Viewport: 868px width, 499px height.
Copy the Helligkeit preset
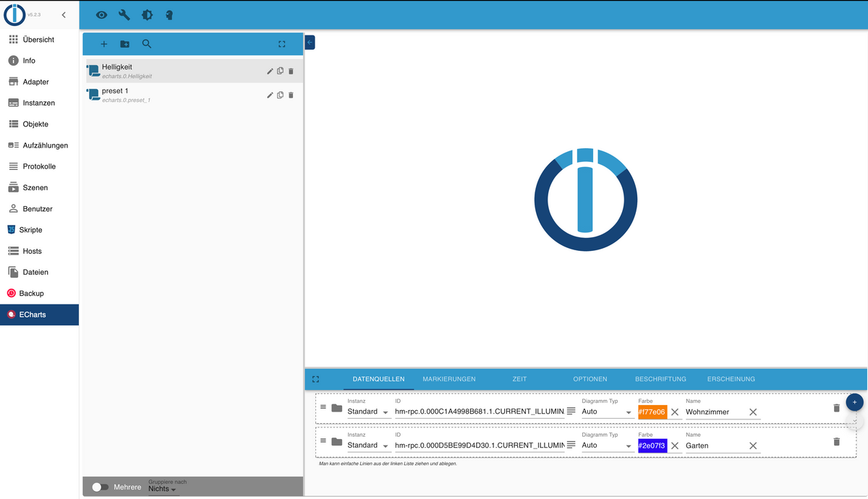pos(281,71)
